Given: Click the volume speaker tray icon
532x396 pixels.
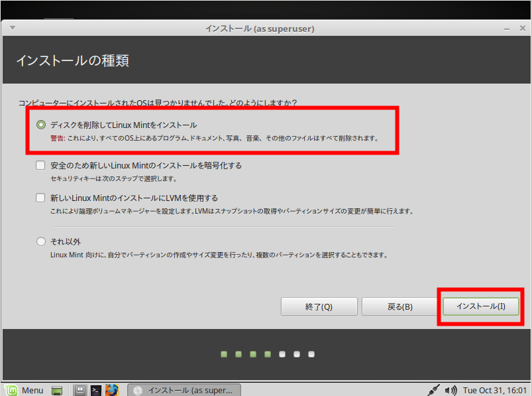Looking at the screenshot, I should 451,391.
